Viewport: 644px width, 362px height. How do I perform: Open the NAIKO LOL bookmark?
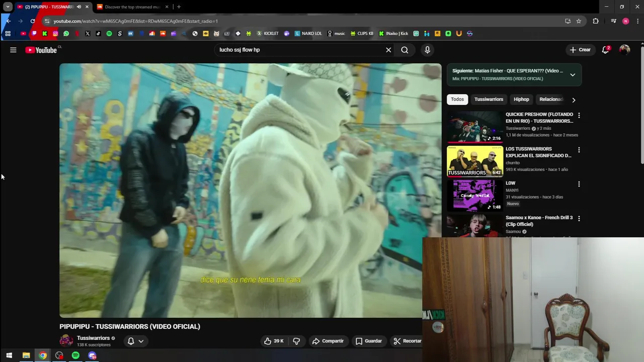tap(308, 34)
